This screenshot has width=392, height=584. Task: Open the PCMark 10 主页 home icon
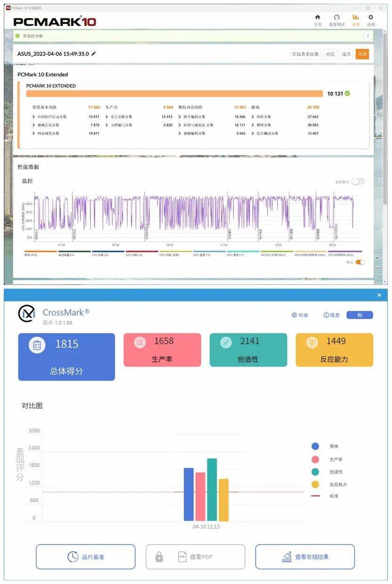(x=318, y=17)
